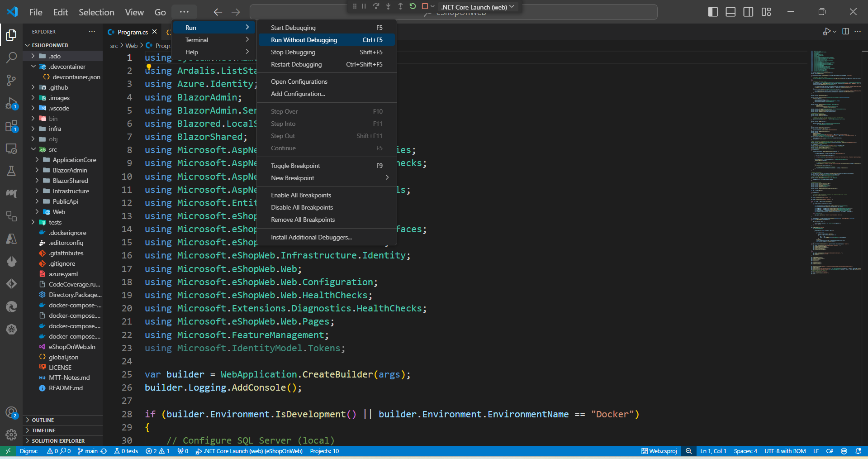Open the Selection menu

(96, 12)
